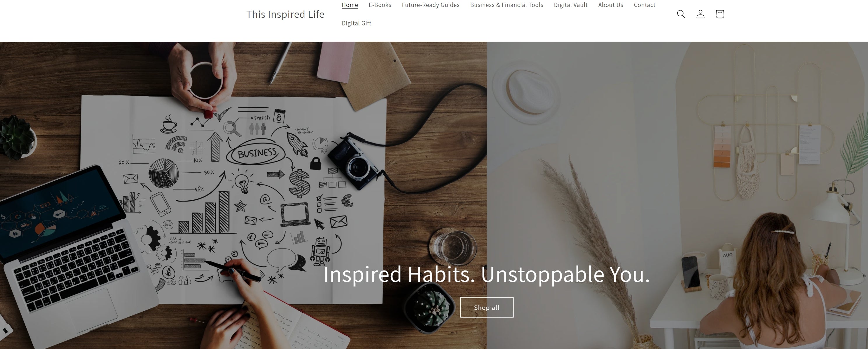Click the BUSINESS doodle on the paper
The height and width of the screenshot is (349, 868).
pos(257,153)
